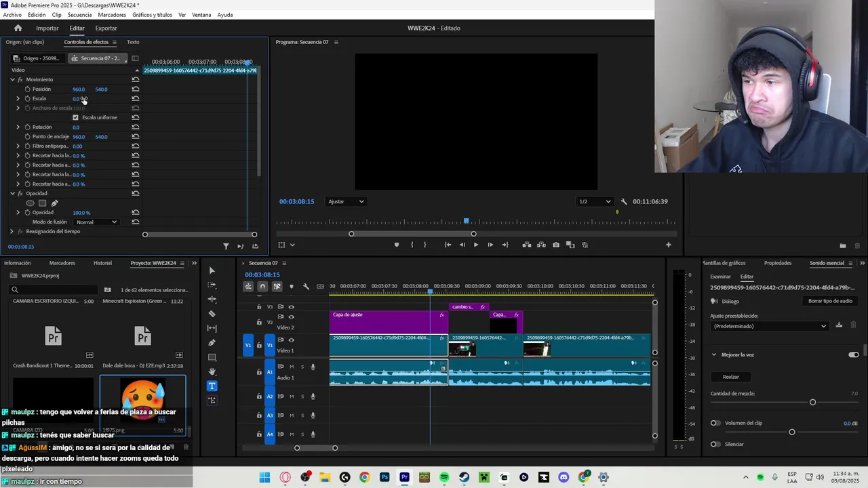Screen dimensions: 868x488
Task: Click the timeline Add Marker icon
Action: click(292, 286)
